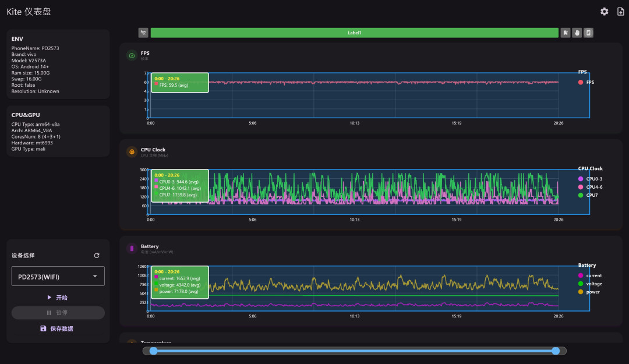Click the "Root: false" line

tap(23, 85)
